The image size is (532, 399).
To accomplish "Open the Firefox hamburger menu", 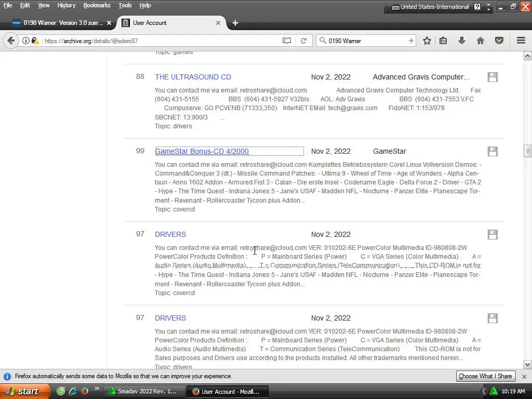I will [521, 41].
